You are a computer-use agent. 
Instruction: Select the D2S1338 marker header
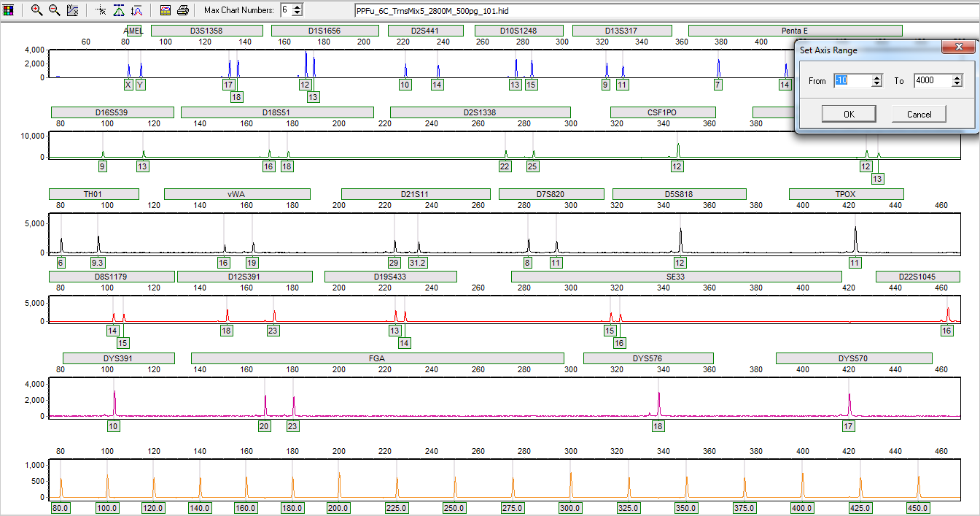(x=480, y=112)
